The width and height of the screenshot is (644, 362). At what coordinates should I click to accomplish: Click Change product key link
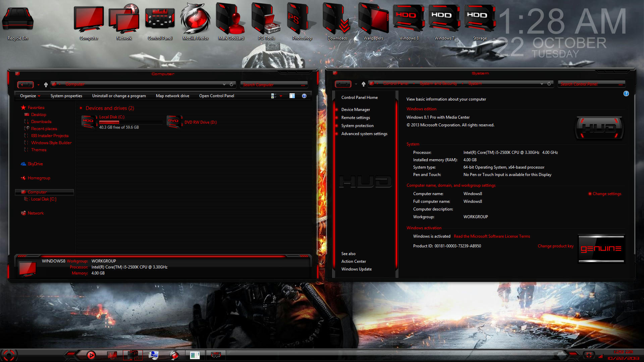pos(555,246)
